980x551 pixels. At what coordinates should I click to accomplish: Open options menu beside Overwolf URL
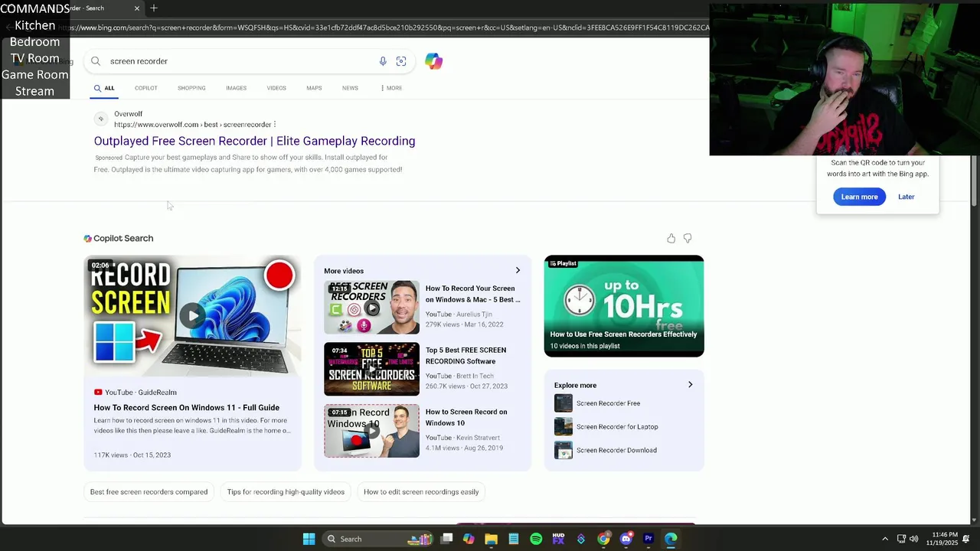click(274, 124)
